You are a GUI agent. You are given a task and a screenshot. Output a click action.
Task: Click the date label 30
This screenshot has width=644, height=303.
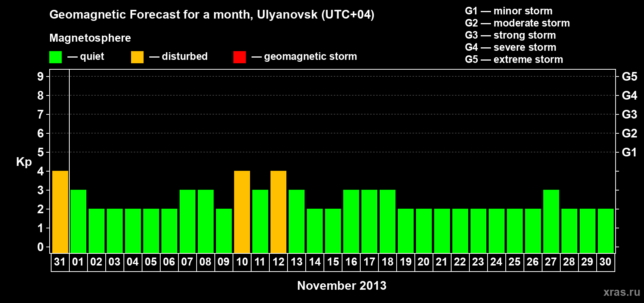(605, 262)
